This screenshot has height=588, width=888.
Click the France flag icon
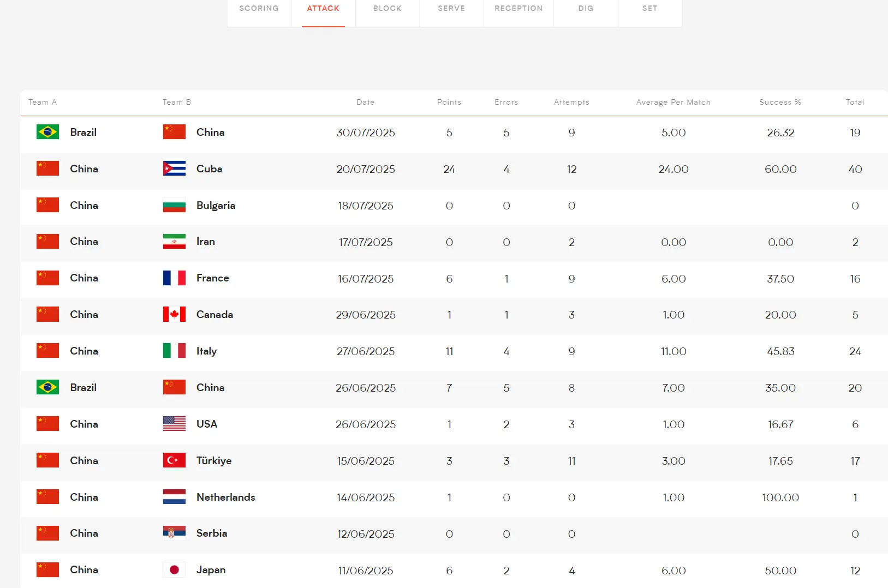(x=174, y=278)
